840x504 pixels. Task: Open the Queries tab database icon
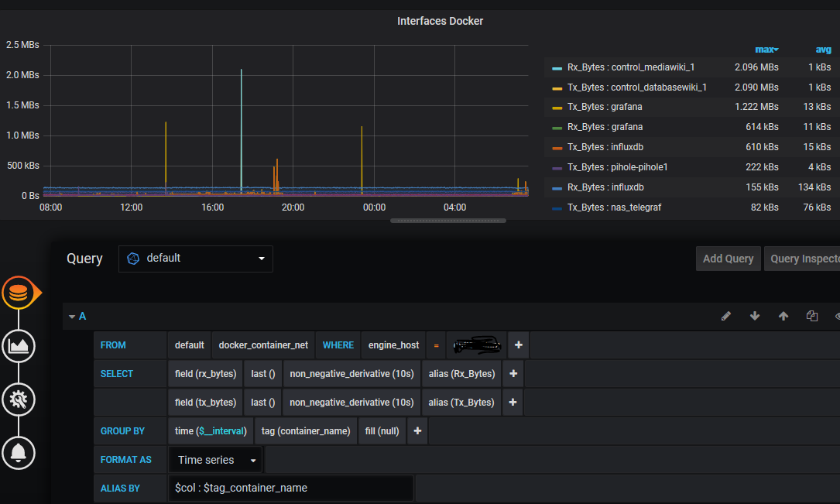click(x=18, y=293)
